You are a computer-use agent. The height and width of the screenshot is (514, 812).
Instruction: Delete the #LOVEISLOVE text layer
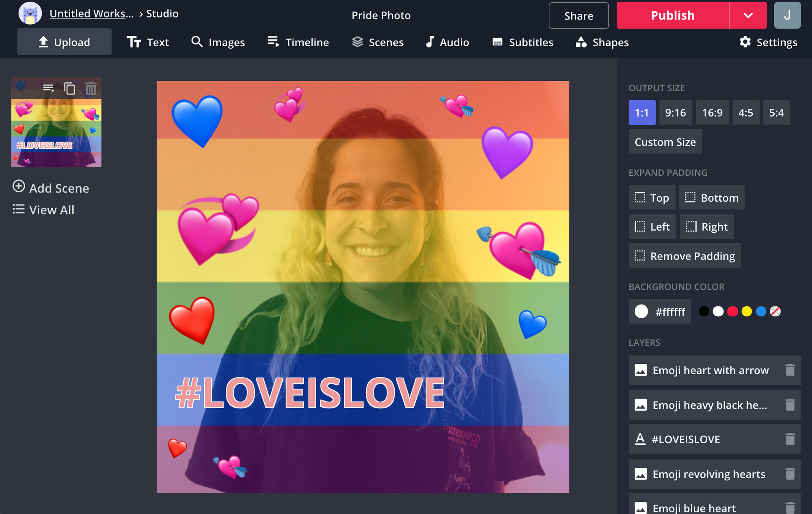[790, 439]
